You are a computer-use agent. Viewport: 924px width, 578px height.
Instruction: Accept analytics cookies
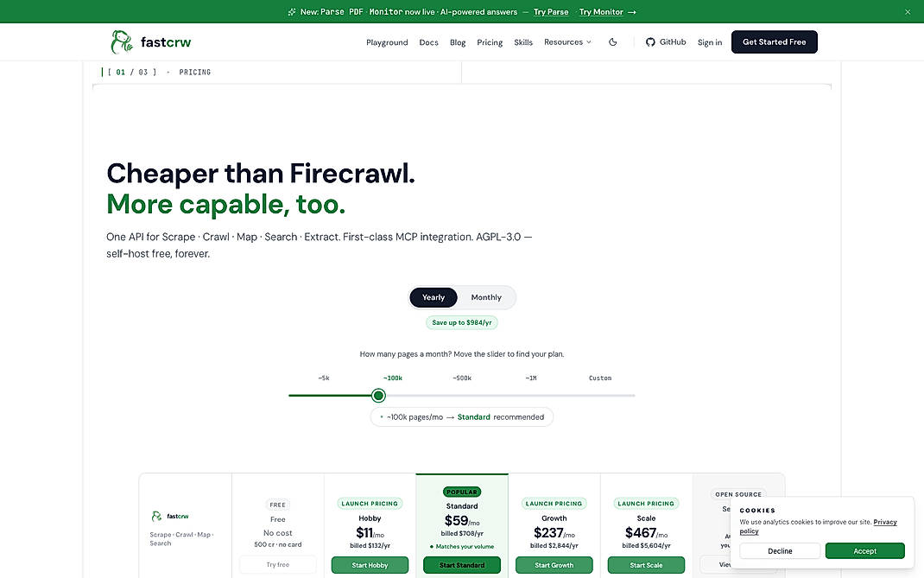click(x=864, y=551)
